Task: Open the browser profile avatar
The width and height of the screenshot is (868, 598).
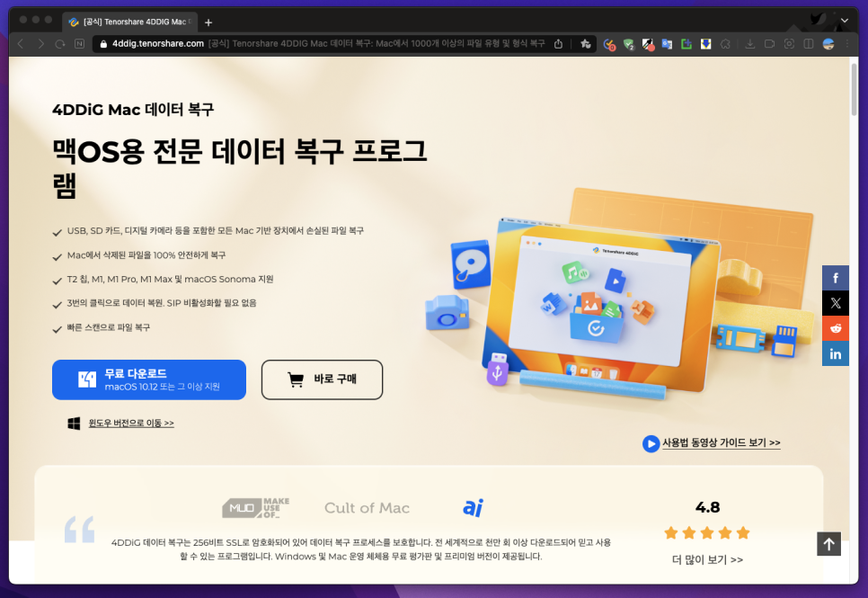Action: [x=828, y=44]
